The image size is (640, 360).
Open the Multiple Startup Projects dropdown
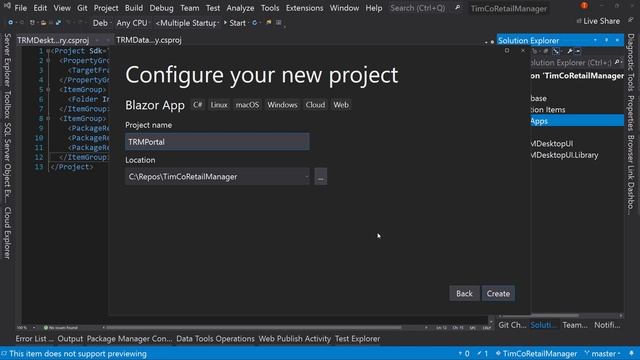tap(187, 23)
